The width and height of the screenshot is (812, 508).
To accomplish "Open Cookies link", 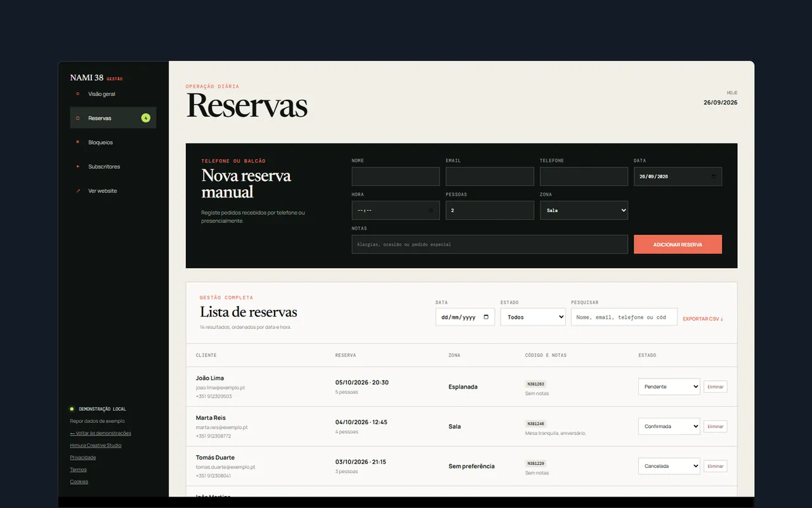I will coord(79,481).
